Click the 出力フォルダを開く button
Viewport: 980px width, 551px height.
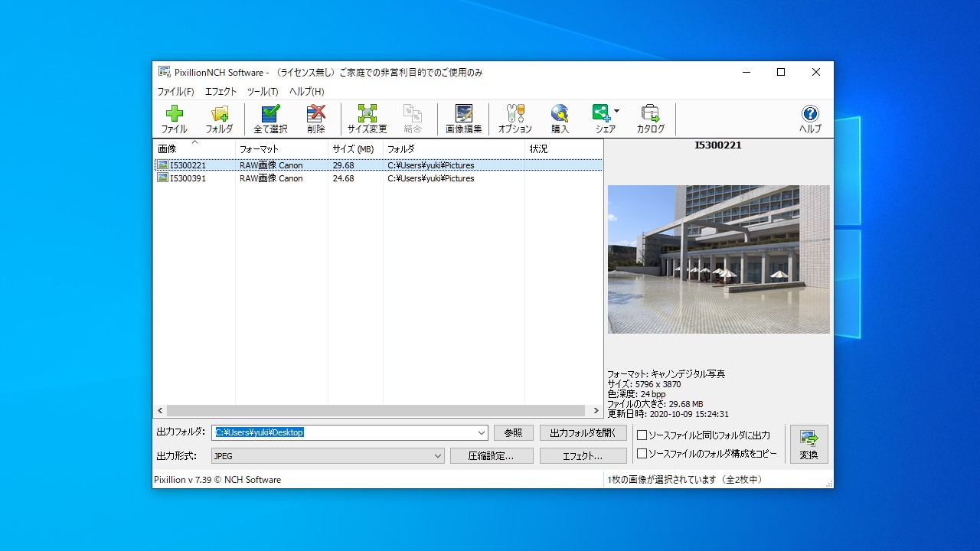coord(583,433)
